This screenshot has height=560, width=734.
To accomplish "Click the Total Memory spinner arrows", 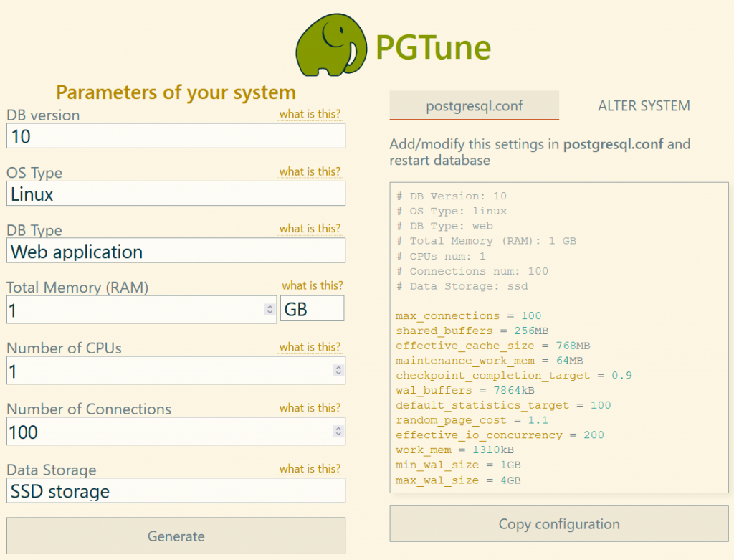I will coord(270,310).
